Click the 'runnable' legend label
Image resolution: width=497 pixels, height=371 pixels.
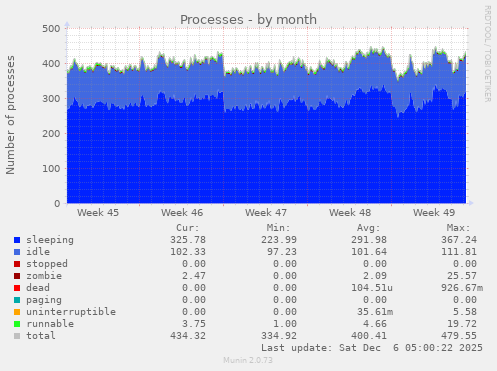pyautogui.click(x=50, y=324)
